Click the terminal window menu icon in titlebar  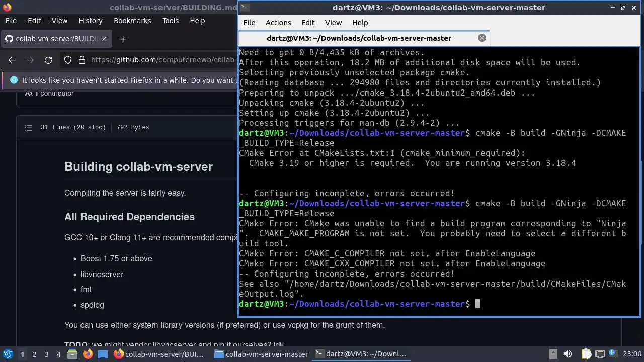point(244,7)
